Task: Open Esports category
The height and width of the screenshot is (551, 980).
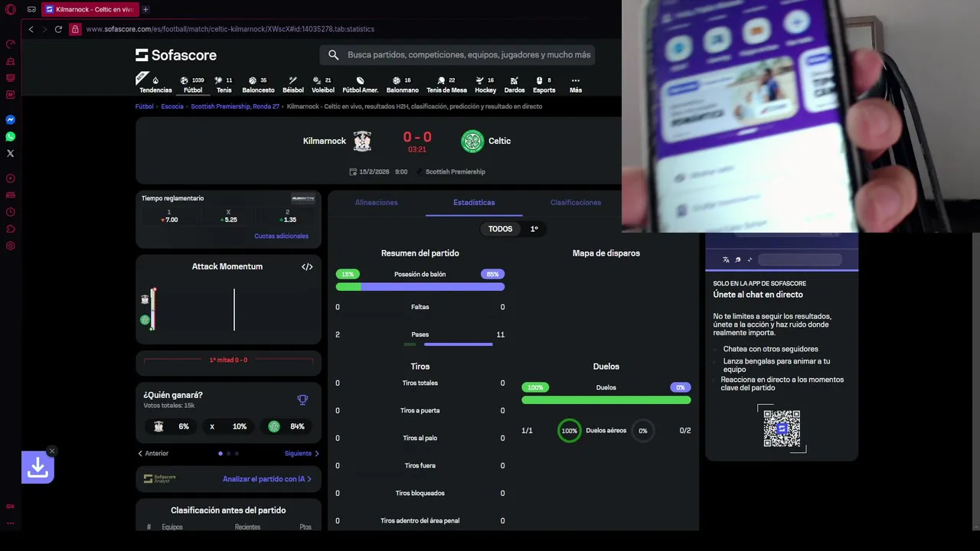Action: click(x=544, y=84)
